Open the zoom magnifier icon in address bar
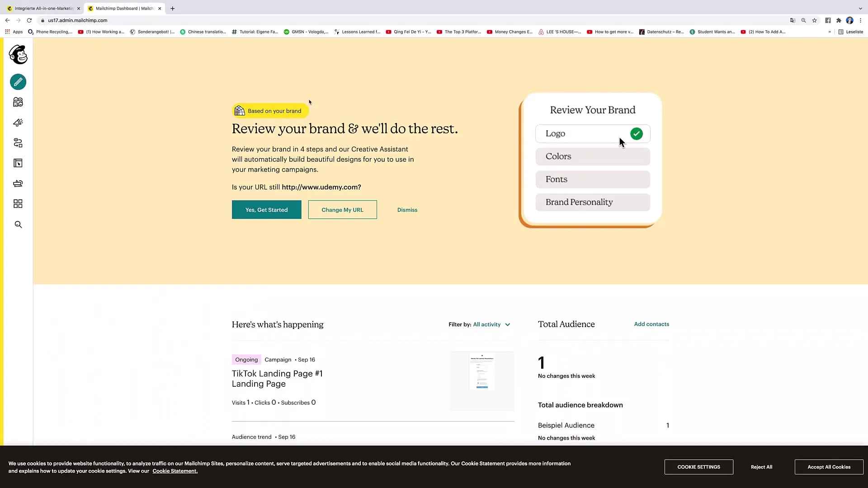This screenshot has width=868, height=488. [x=803, y=20]
